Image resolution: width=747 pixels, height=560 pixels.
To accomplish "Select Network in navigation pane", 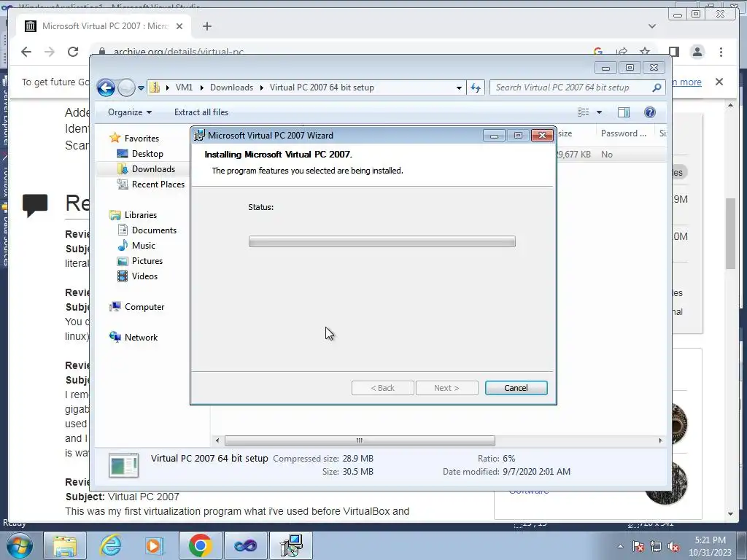I will [141, 337].
